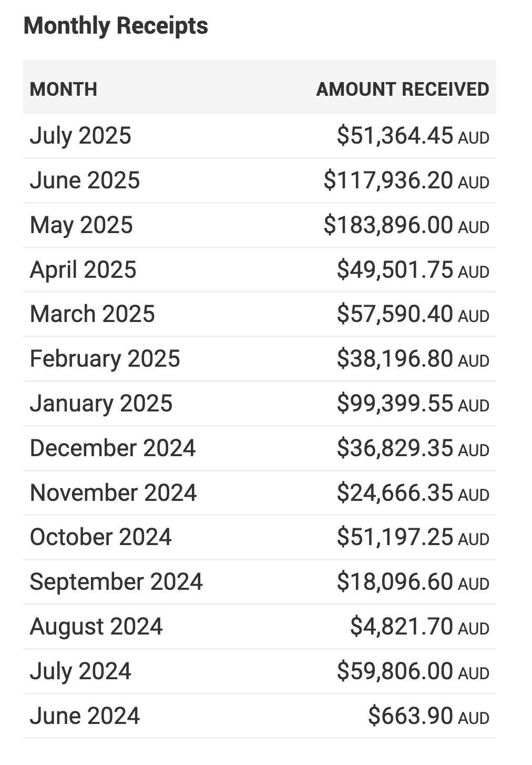The width and height of the screenshot is (532, 765).
Task: Select the August 2024 row label
Action: tap(96, 627)
